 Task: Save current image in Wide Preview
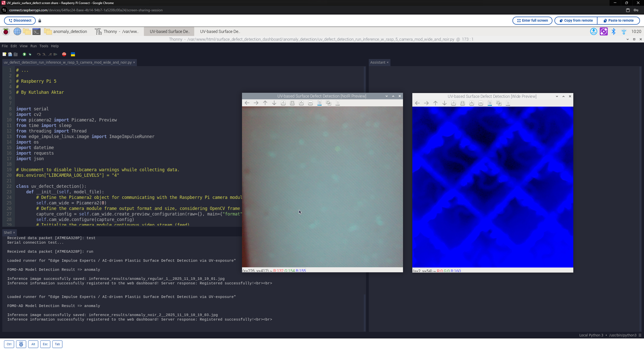(490, 103)
